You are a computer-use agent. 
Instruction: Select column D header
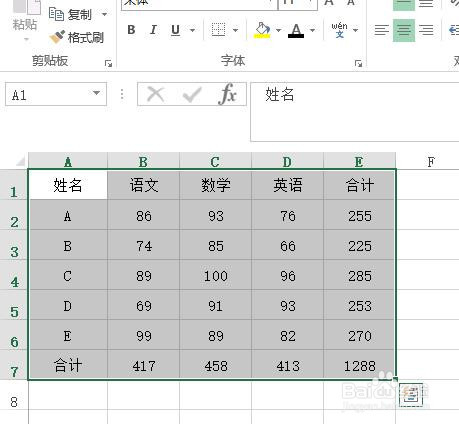(287, 162)
